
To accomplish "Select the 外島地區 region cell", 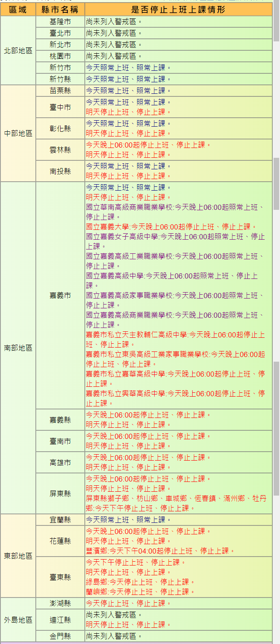I will [18, 620].
